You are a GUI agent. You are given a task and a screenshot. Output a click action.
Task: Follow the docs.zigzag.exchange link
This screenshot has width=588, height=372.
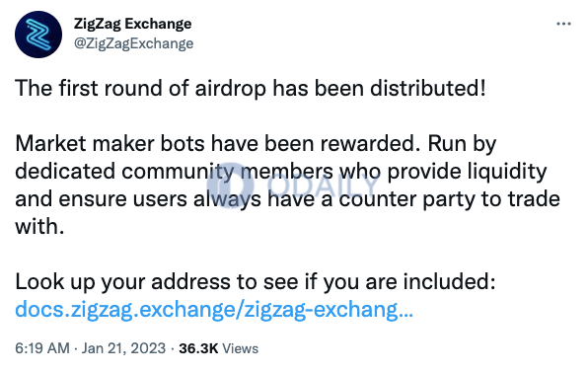click(x=214, y=310)
